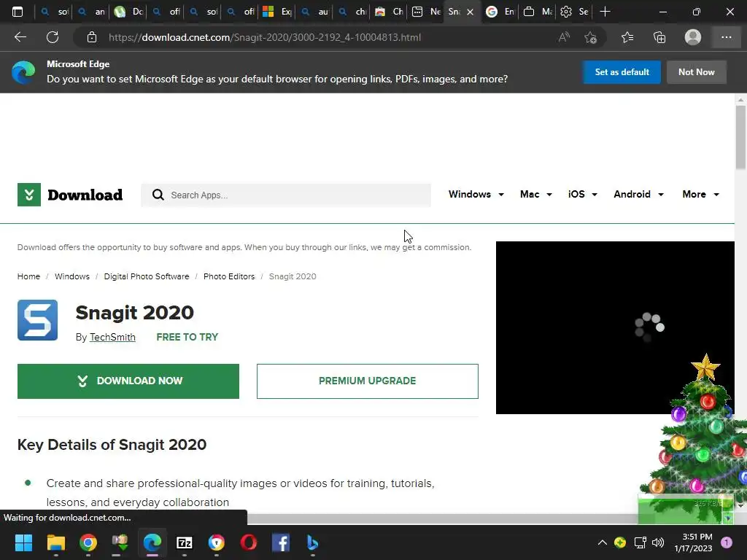Click the Download site title
This screenshot has width=747, height=560.
85,195
